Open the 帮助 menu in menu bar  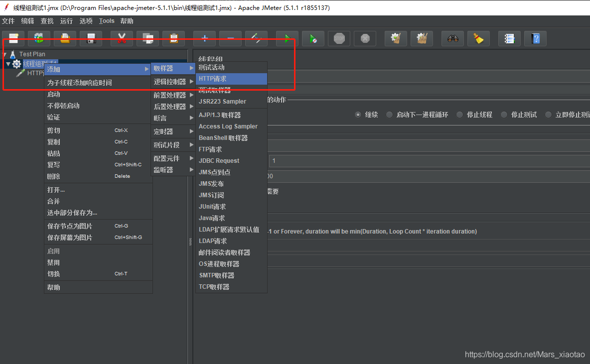[127, 21]
